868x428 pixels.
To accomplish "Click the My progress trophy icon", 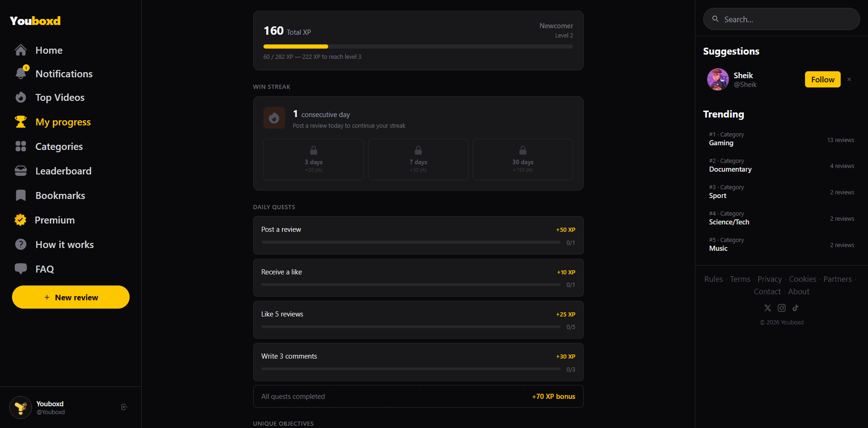I will coord(21,122).
